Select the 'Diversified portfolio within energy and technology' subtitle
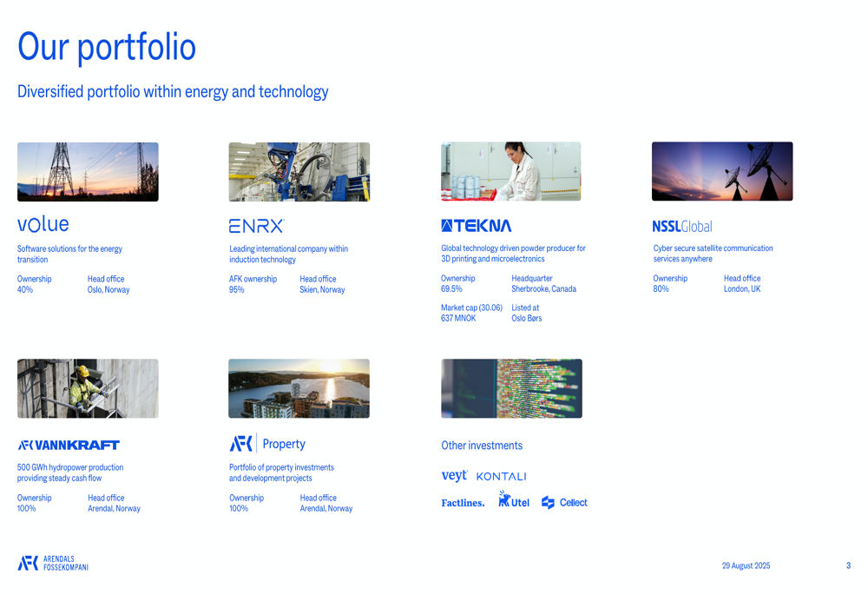Image resolution: width=868 pixels, height=595 pixels. coord(173,91)
